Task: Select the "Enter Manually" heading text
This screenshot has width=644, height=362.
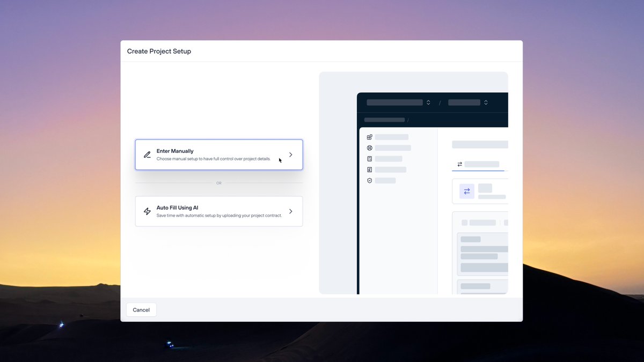Action: coord(175,151)
